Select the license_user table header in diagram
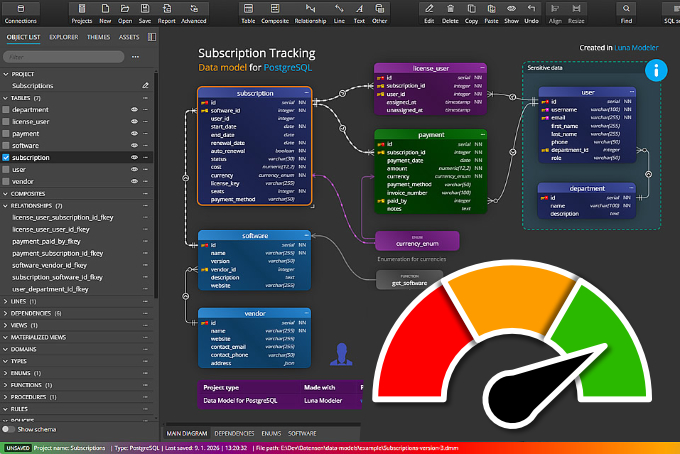The width and height of the screenshot is (680, 454). tap(430, 68)
